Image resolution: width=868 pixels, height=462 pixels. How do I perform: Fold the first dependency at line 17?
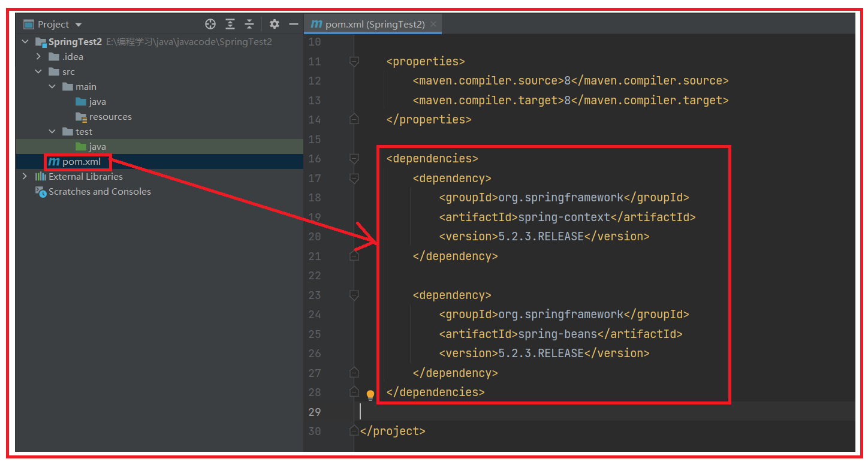[354, 178]
